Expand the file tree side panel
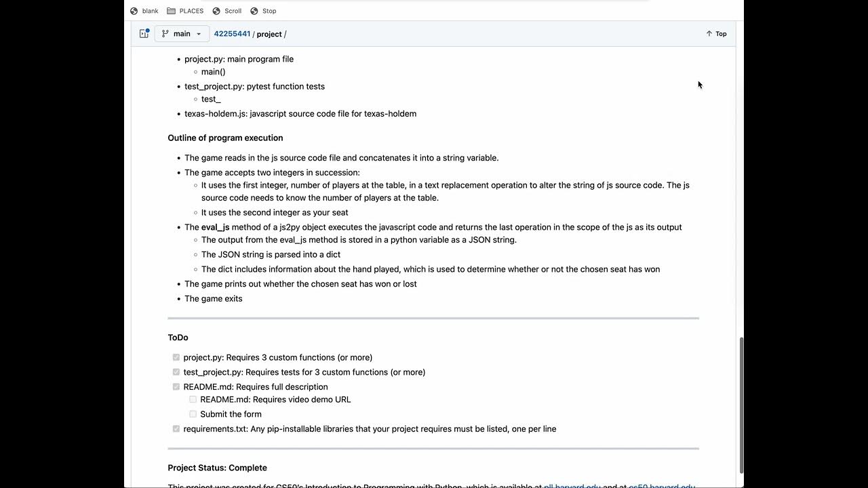The width and height of the screenshot is (868, 488). point(144,34)
